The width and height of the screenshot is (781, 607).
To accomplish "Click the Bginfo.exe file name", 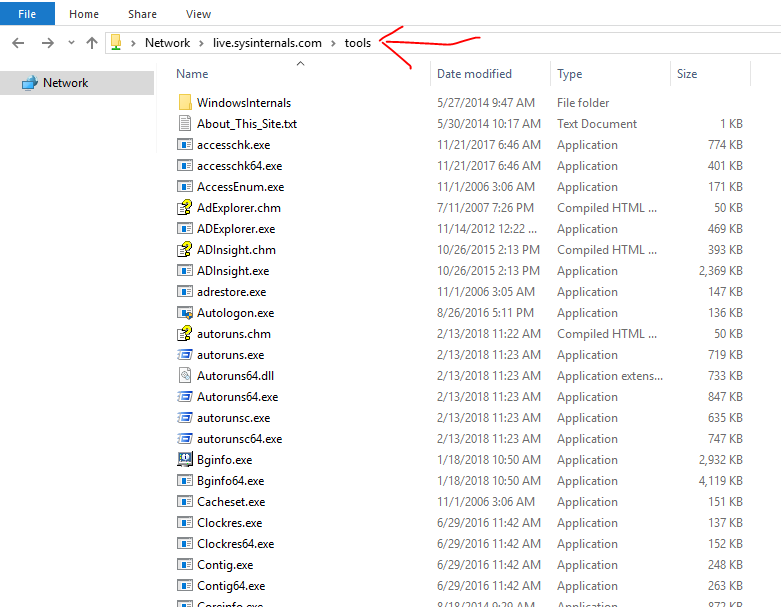I will coord(224,460).
